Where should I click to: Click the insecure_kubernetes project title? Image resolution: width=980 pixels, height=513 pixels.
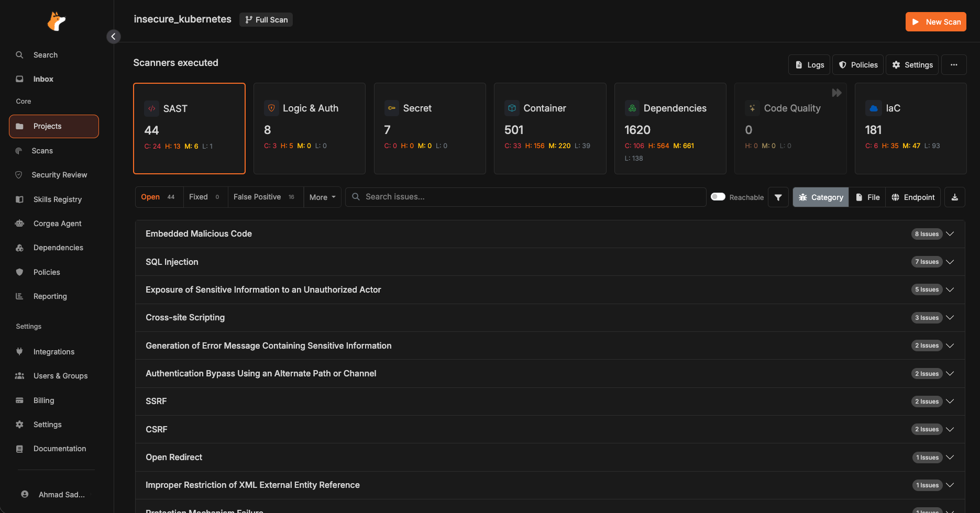[182, 19]
